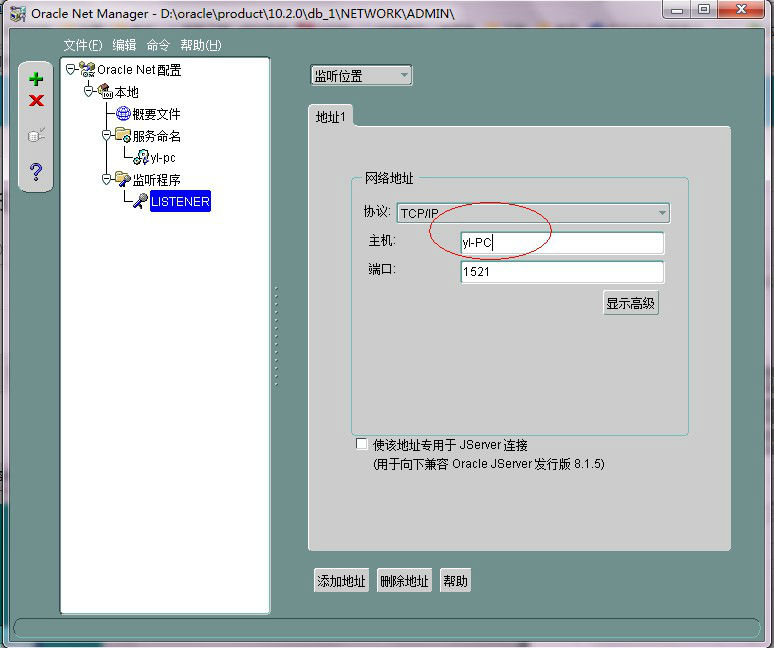Click the 帮助 button below the address panel
Image resolution: width=774 pixels, height=648 pixels.
click(x=455, y=580)
